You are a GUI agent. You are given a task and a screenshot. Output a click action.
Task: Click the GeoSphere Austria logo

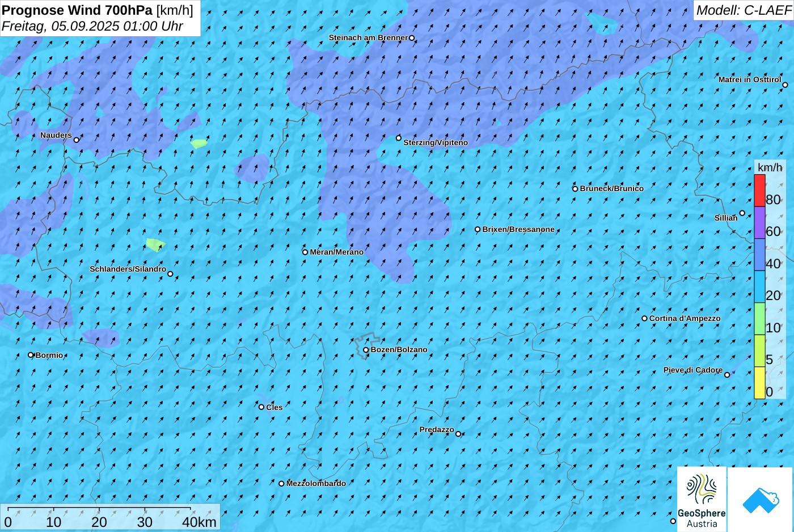click(702, 499)
